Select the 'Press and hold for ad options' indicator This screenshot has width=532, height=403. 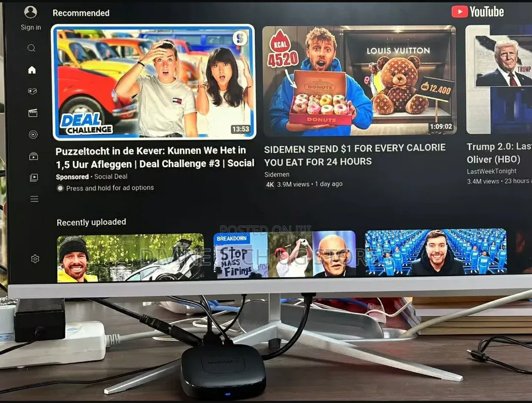[105, 188]
